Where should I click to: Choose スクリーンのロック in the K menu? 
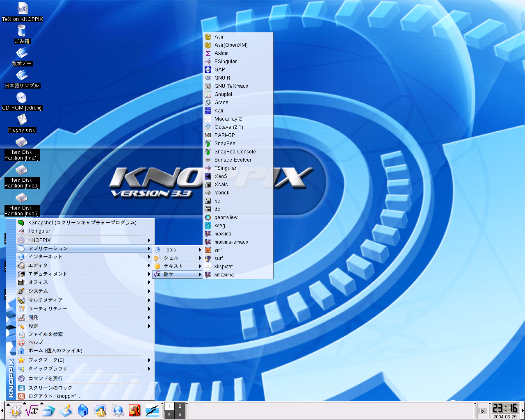pyautogui.click(x=84, y=388)
